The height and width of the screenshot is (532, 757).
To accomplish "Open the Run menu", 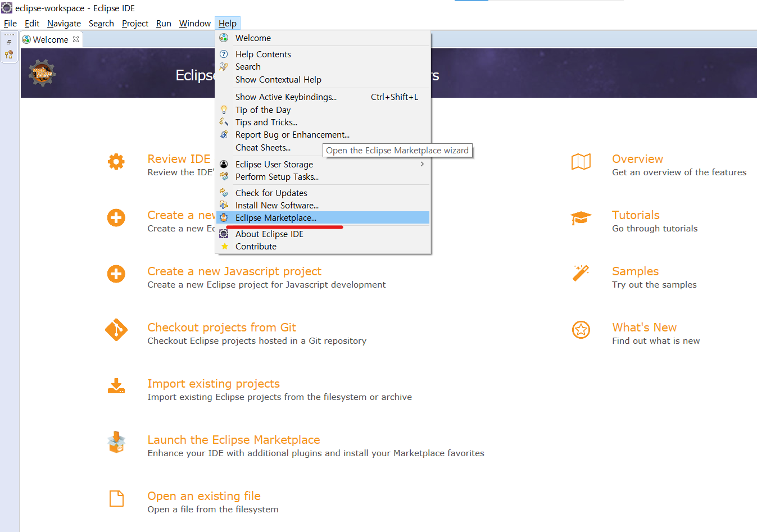I will [x=164, y=24].
